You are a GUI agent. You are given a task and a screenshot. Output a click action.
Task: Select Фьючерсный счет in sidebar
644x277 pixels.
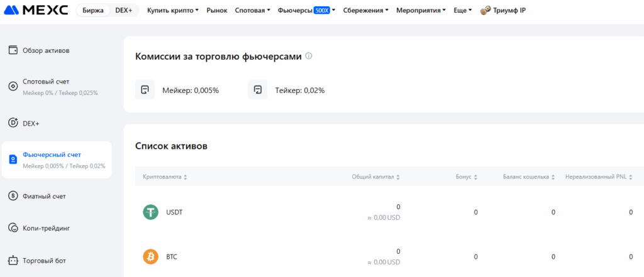[x=56, y=160]
